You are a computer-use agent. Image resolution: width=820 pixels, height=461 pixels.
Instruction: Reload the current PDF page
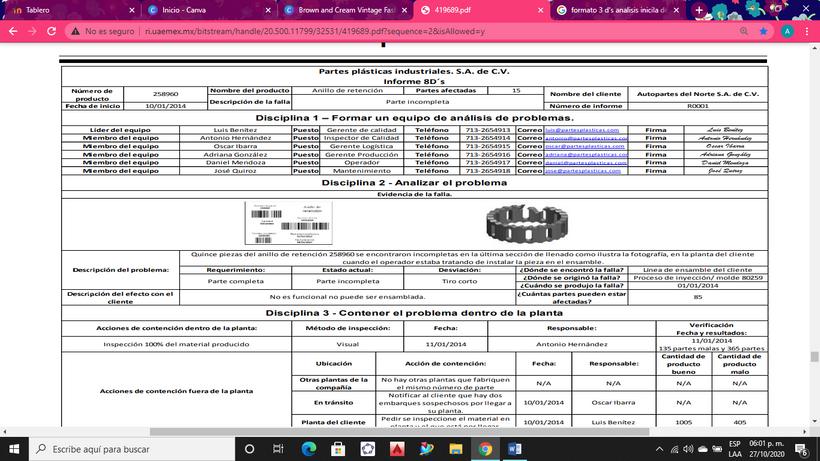click(x=51, y=31)
